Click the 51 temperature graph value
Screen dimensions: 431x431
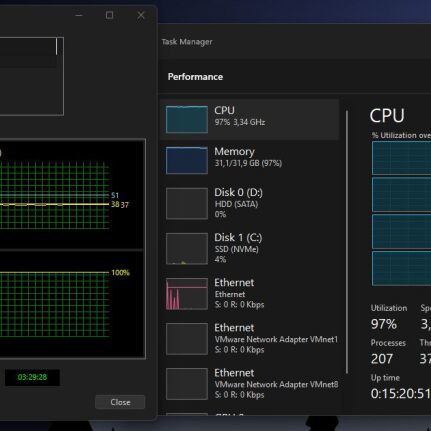(115, 195)
